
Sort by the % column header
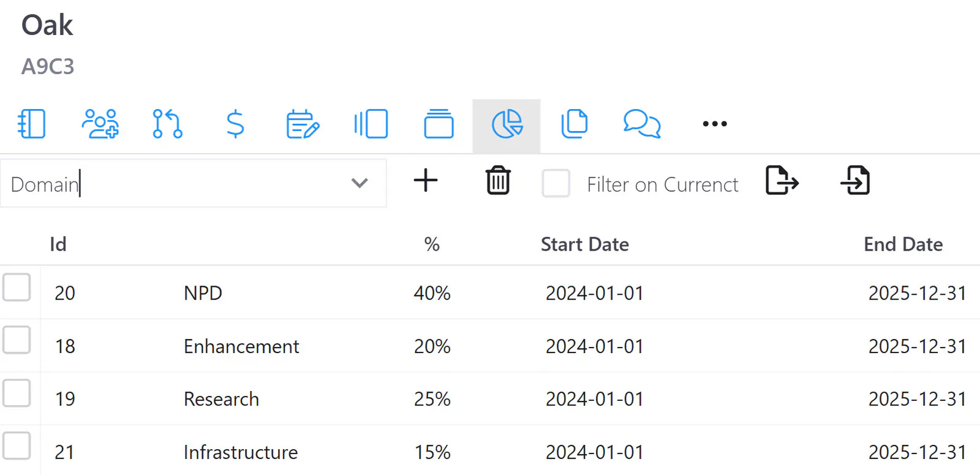tap(432, 245)
